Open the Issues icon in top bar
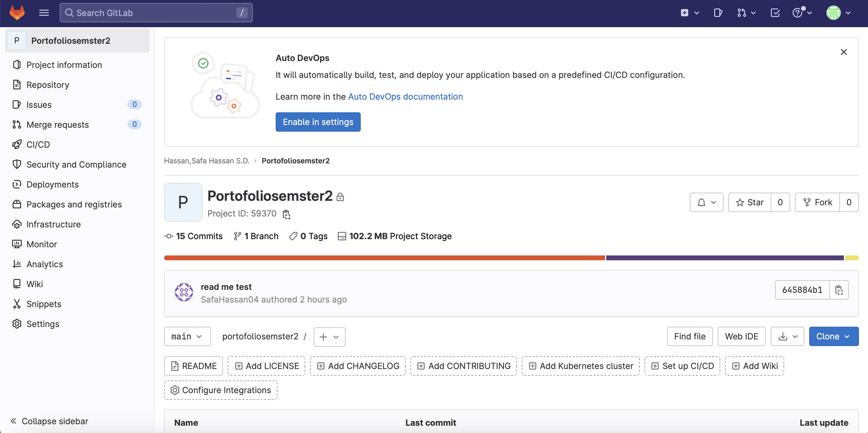 pos(718,13)
